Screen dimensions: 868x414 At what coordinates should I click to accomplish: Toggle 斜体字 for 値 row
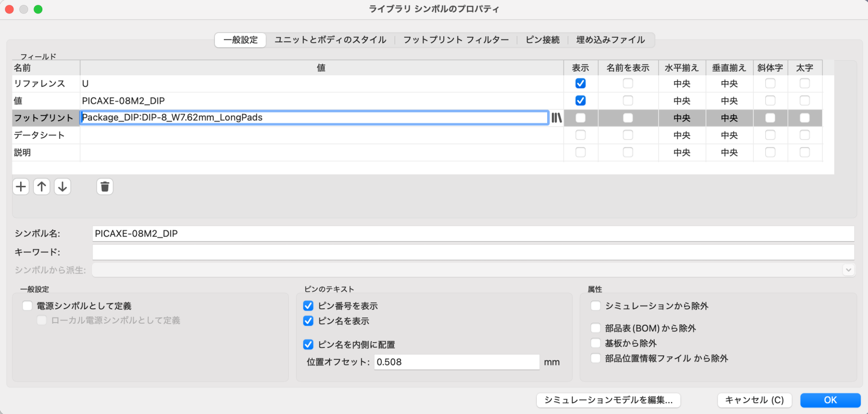click(x=770, y=101)
